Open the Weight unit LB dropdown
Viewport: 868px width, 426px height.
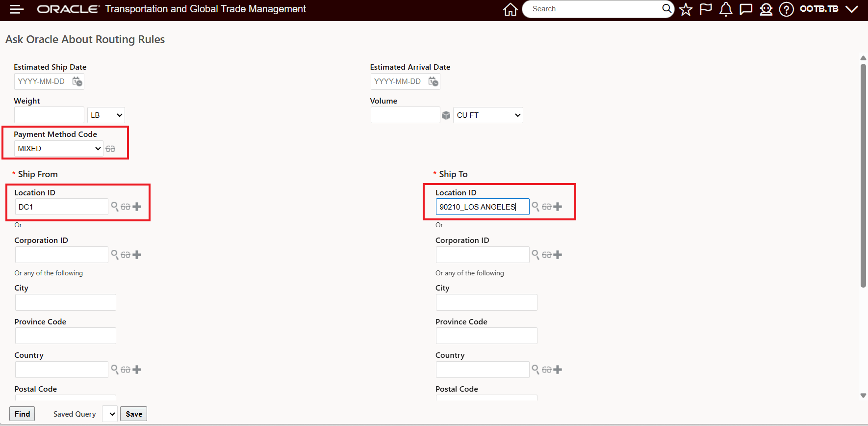coord(106,115)
